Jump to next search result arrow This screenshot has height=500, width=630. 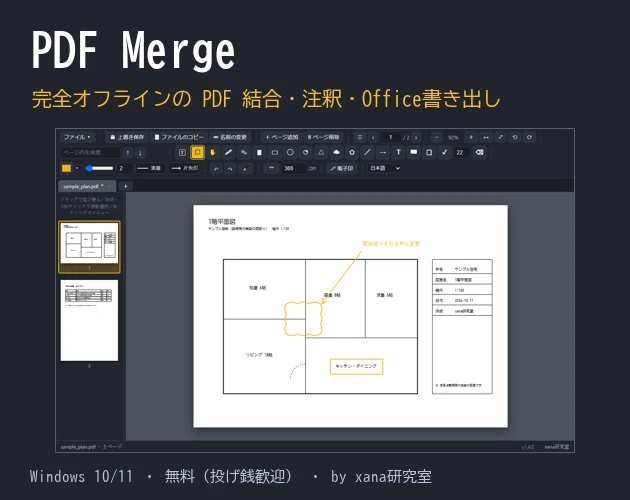point(140,152)
